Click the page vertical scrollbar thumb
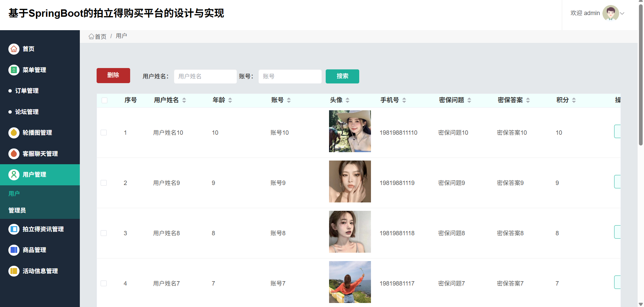The image size is (644, 307). tap(641, 75)
